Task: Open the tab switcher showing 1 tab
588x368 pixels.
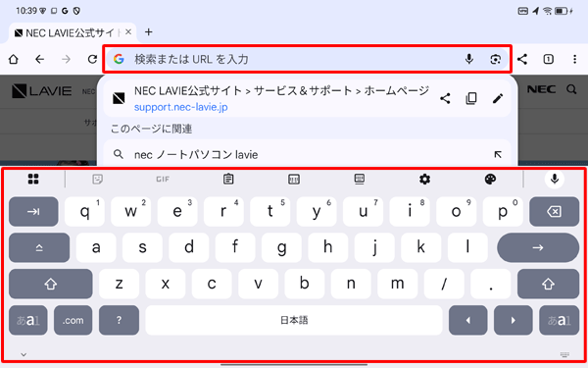Action: (x=548, y=59)
